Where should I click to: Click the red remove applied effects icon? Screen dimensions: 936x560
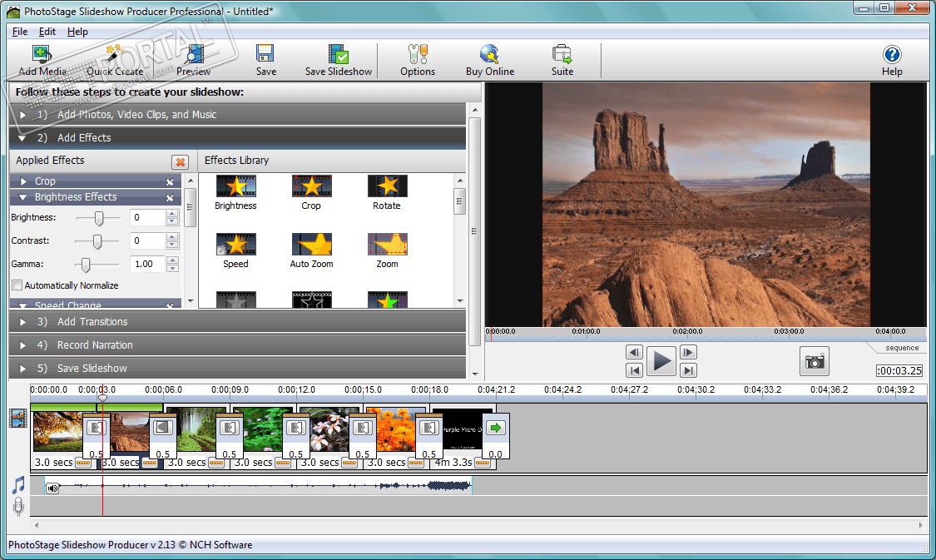pos(180,161)
